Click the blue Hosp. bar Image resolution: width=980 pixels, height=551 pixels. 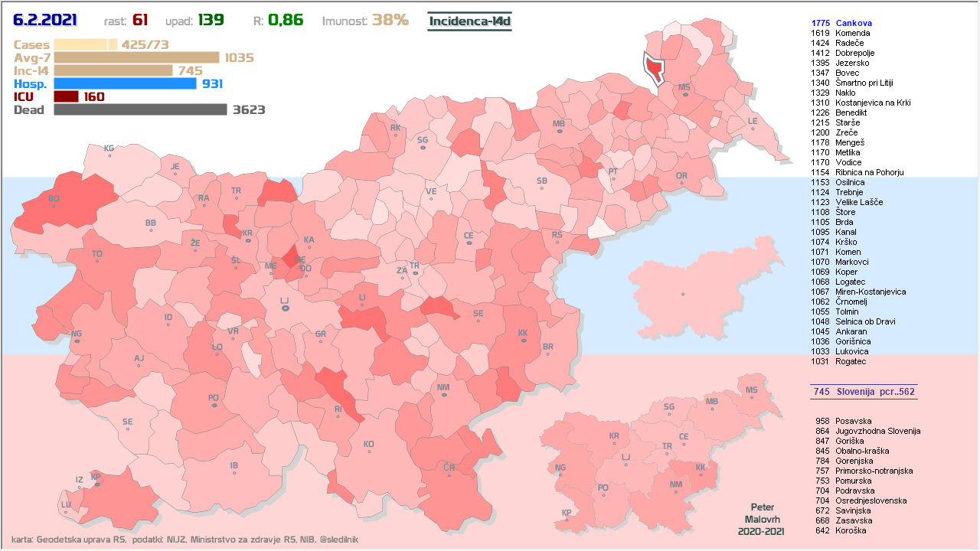[x=126, y=83]
